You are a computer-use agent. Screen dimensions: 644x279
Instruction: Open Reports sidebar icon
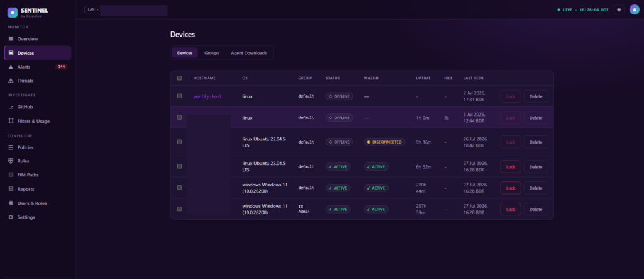coord(11,189)
